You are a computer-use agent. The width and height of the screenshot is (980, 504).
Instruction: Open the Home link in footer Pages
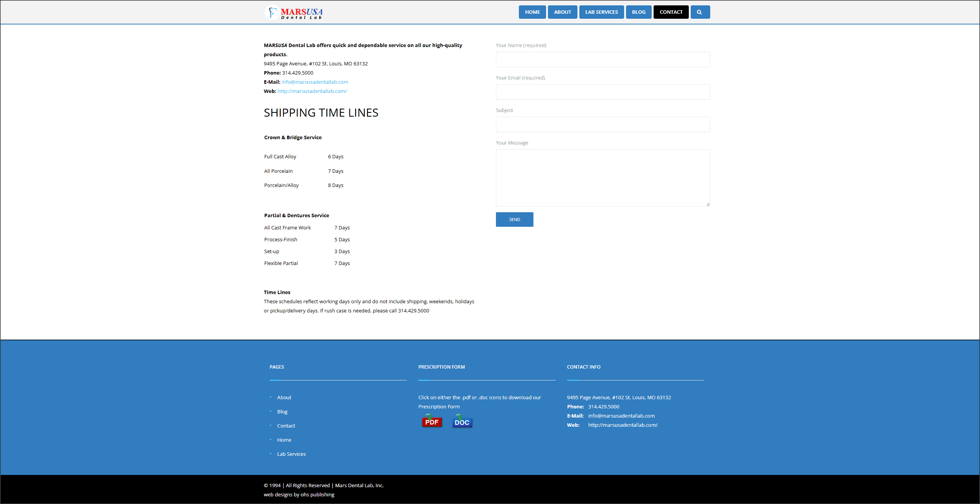tap(284, 440)
